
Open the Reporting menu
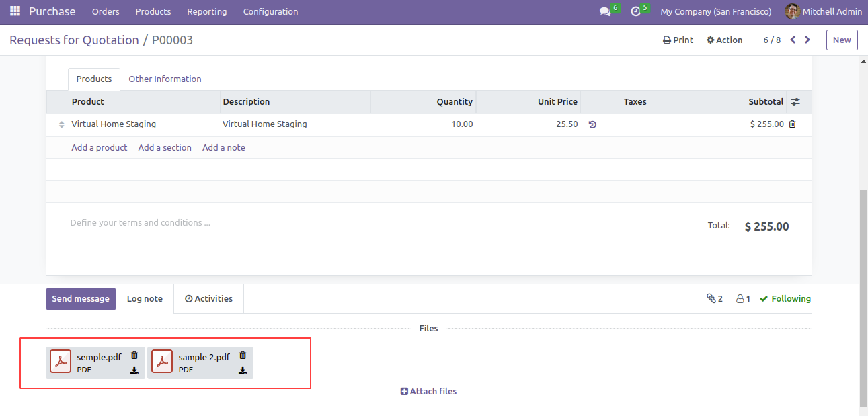[207, 11]
